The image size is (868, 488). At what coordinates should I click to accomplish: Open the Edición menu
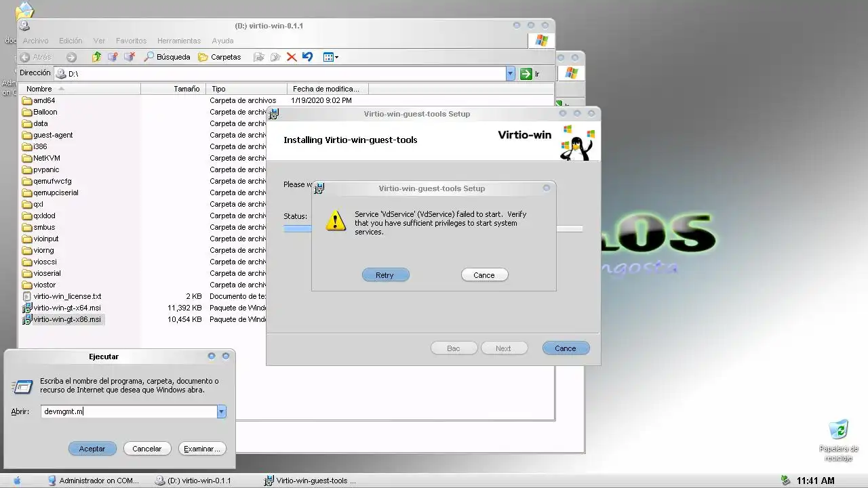tap(71, 41)
